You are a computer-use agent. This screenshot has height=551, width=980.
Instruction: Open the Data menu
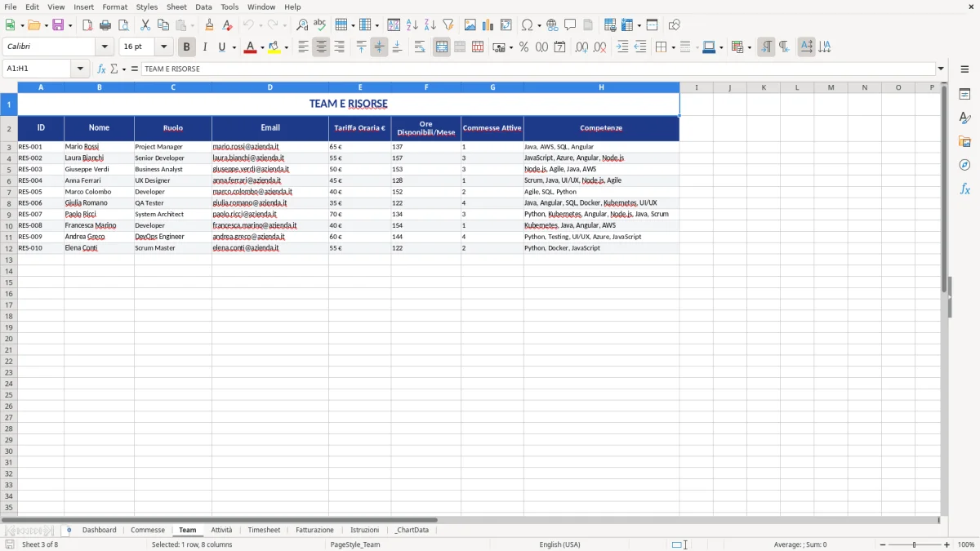[203, 7]
